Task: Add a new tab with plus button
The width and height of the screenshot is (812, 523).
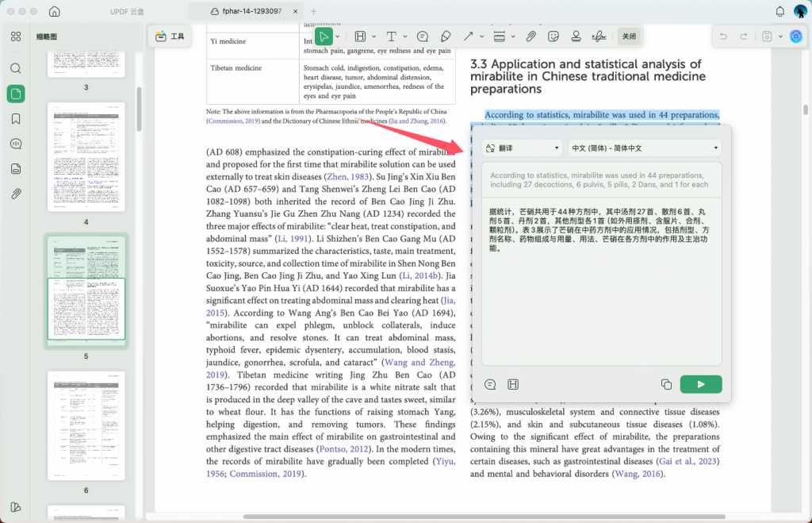Action: point(313,11)
